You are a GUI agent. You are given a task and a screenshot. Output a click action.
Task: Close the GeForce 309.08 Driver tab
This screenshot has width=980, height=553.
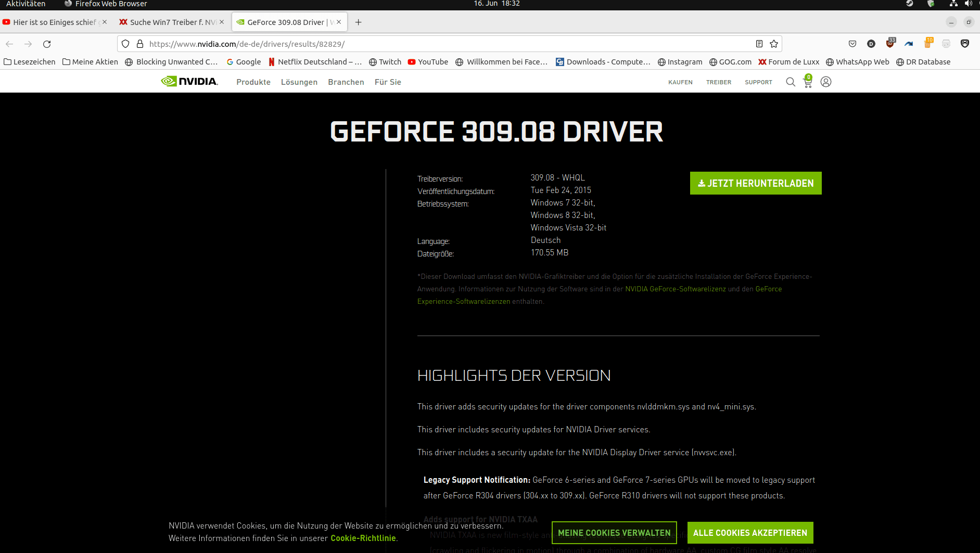[x=339, y=22]
